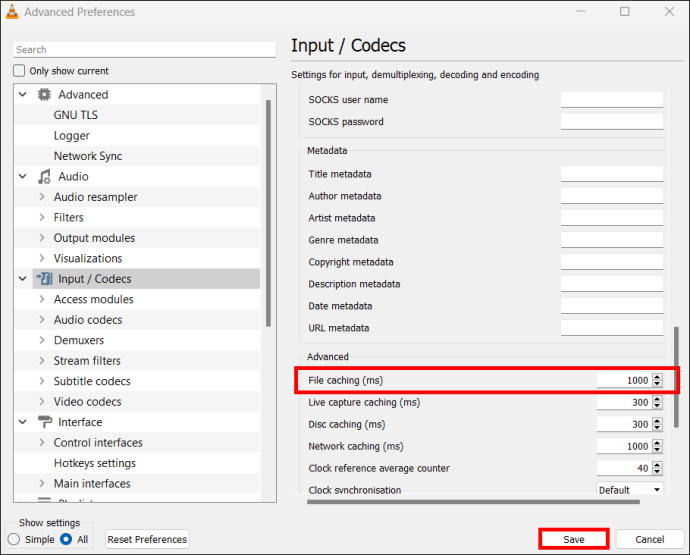Screen dimensions: 690x555
Task: Select Network Sync in the tree
Action: pos(88,156)
